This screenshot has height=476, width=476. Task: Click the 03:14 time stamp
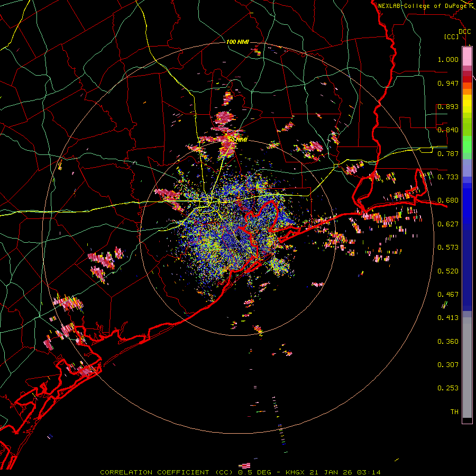(369, 472)
